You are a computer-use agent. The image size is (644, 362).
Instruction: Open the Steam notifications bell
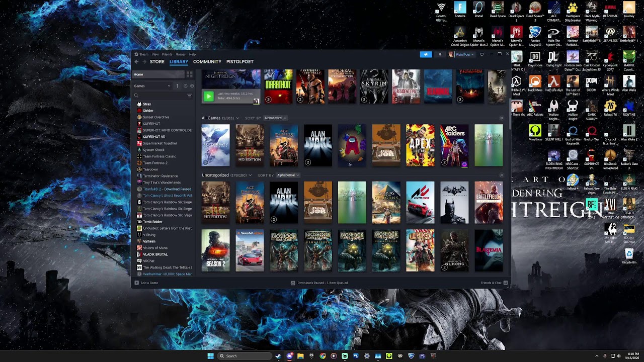pos(440,54)
